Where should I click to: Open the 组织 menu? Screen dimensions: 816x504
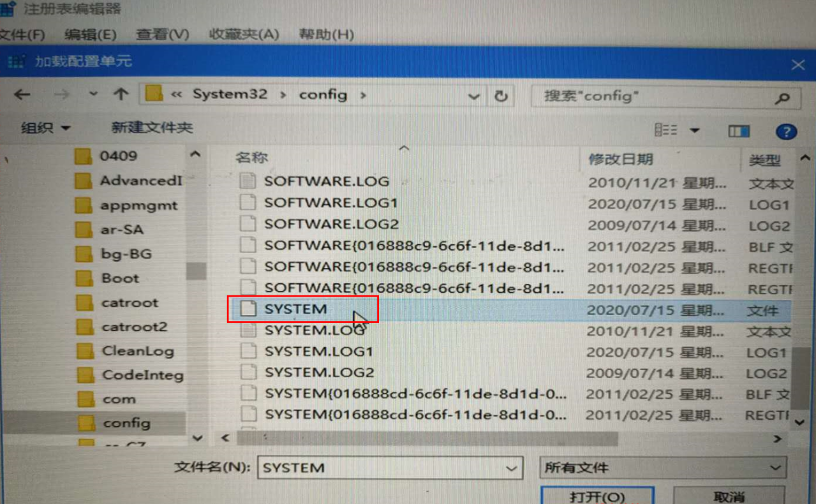[x=46, y=128]
